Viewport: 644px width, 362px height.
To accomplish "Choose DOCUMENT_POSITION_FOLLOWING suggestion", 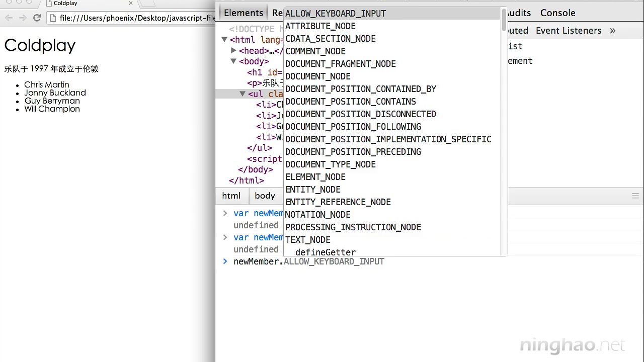I will coord(392,127).
